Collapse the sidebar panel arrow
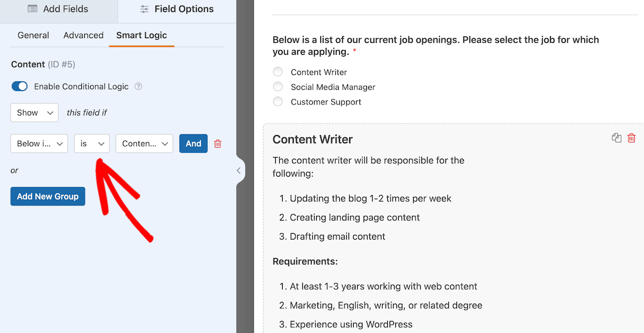This screenshot has width=644, height=333. 239,170
